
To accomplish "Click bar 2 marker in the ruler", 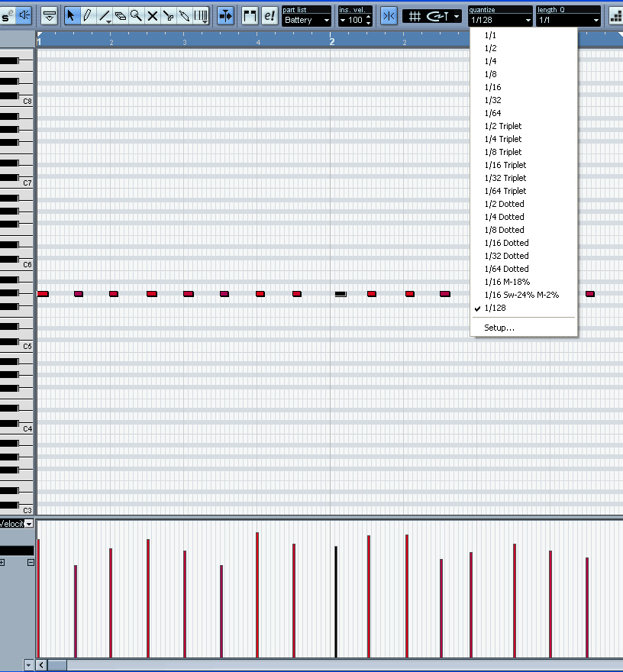I will click(331, 41).
